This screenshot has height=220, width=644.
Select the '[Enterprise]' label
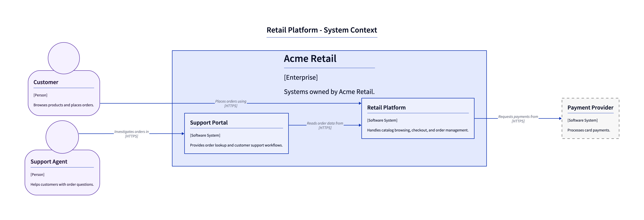[x=301, y=77]
